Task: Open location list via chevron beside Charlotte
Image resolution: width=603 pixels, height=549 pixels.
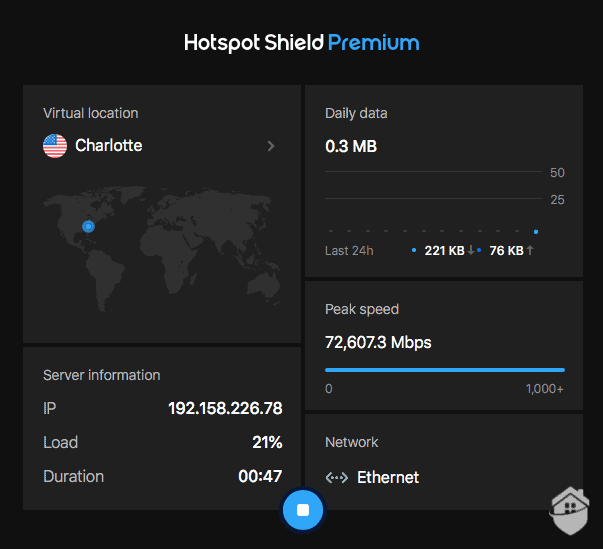Action: [271, 146]
